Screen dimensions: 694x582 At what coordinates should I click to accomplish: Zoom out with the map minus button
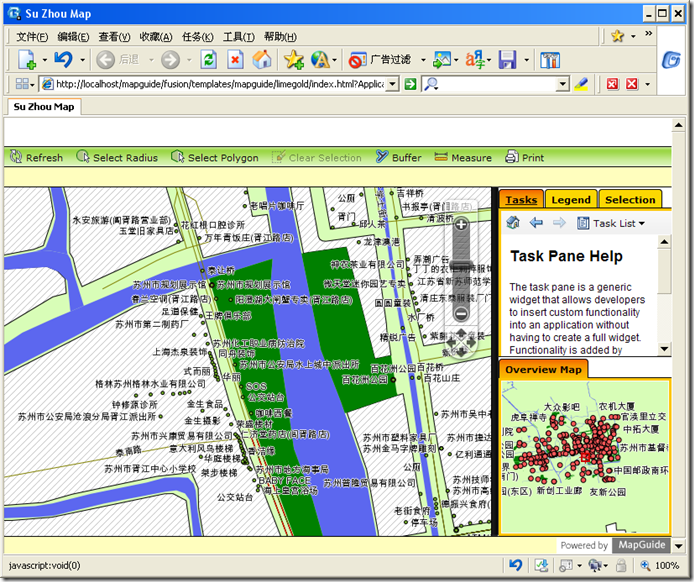pos(461,314)
